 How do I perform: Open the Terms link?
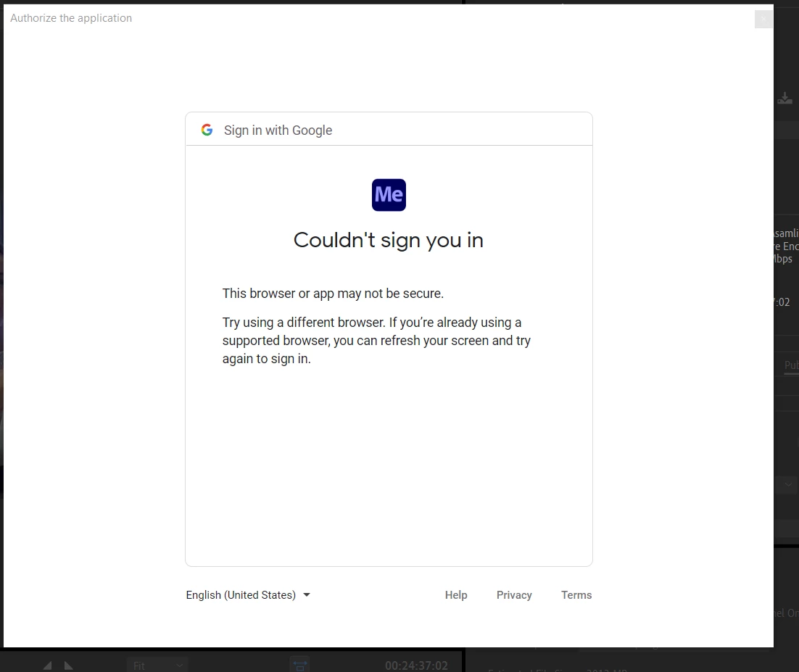point(576,595)
